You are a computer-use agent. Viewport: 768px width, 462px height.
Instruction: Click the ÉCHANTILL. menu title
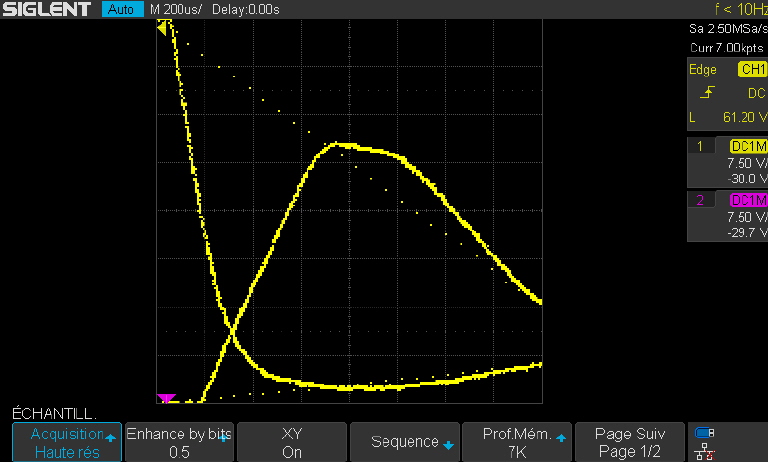[54, 413]
